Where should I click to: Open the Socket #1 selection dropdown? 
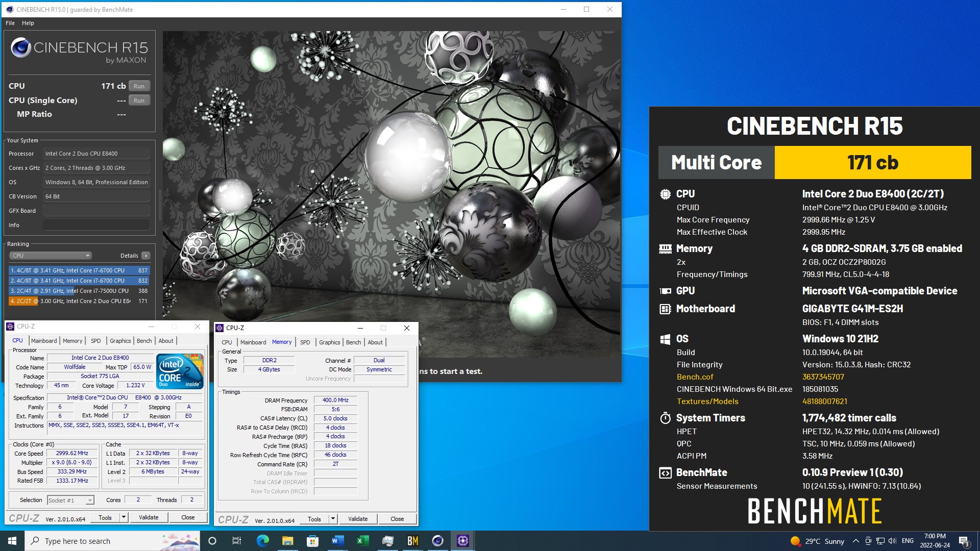click(70, 500)
